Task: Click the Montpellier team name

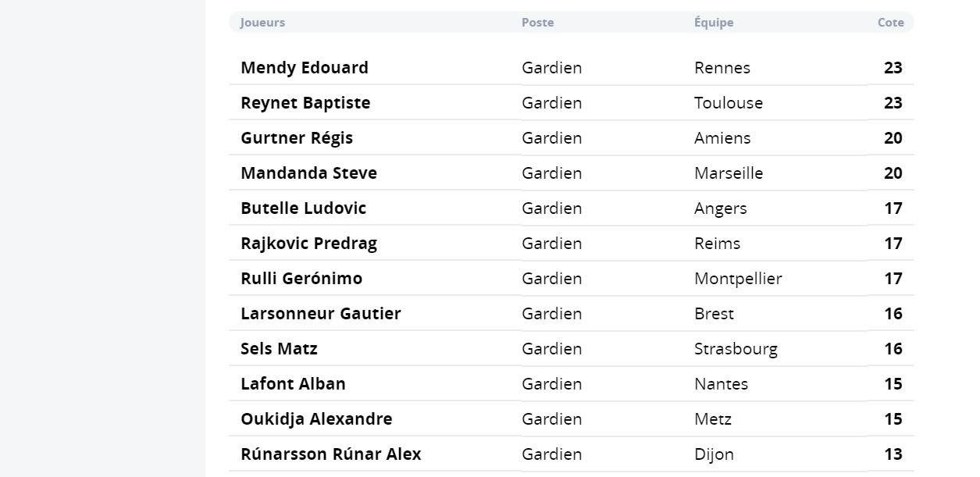Action: tap(738, 279)
